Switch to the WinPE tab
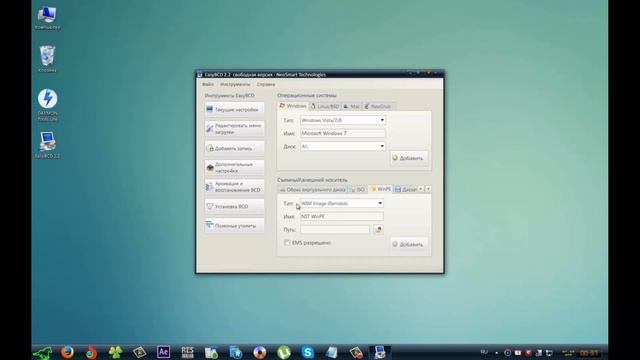 click(x=380, y=189)
